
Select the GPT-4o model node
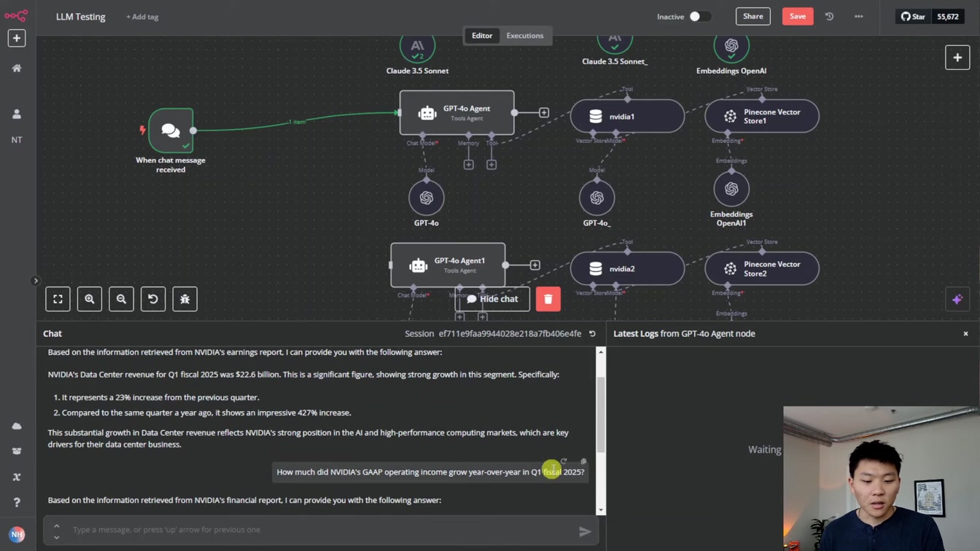(x=427, y=198)
